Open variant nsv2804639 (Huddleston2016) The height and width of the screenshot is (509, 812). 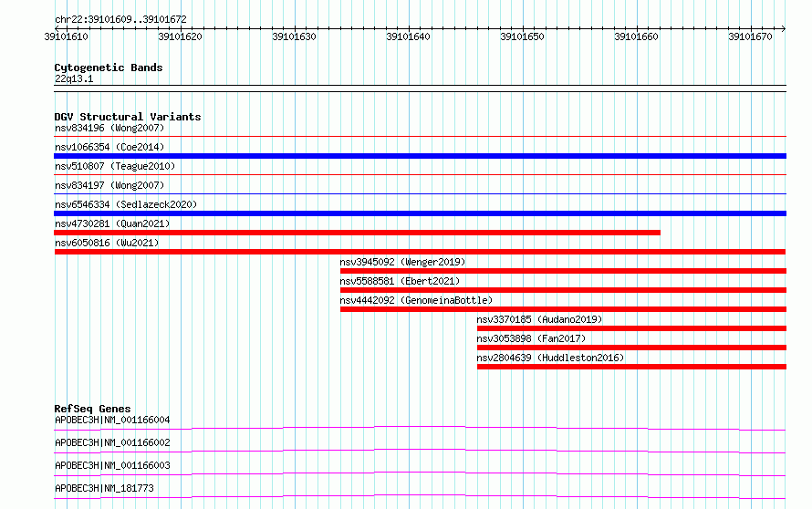click(x=550, y=358)
